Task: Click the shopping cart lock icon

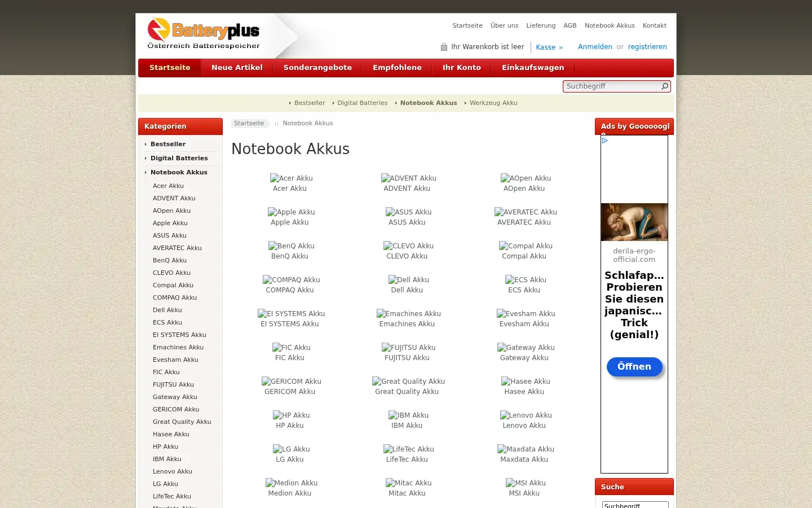Action: point(444,47)
